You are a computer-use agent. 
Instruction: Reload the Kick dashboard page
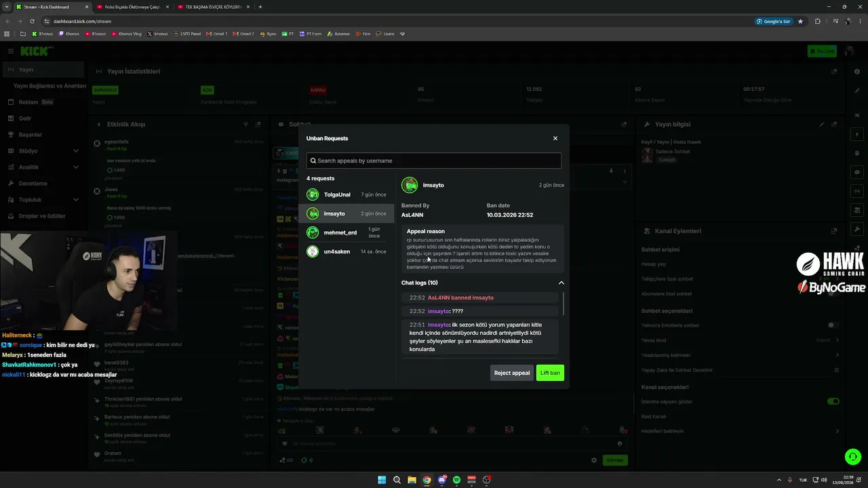(x=32, y=21)
